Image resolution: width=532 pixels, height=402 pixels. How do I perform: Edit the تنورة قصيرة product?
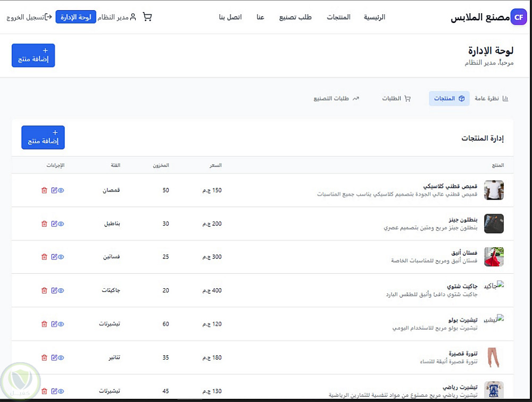click(54, 357)
